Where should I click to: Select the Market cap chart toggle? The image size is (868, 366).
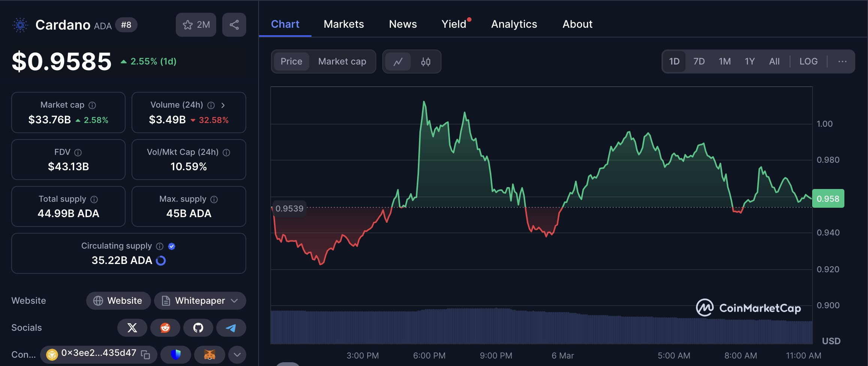pos(342,61)
